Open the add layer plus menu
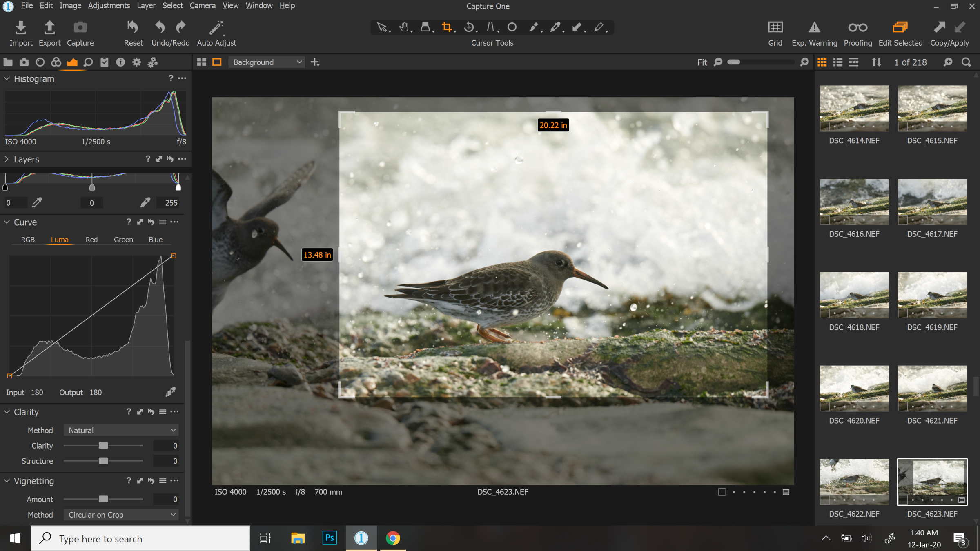 coord(315,62)
